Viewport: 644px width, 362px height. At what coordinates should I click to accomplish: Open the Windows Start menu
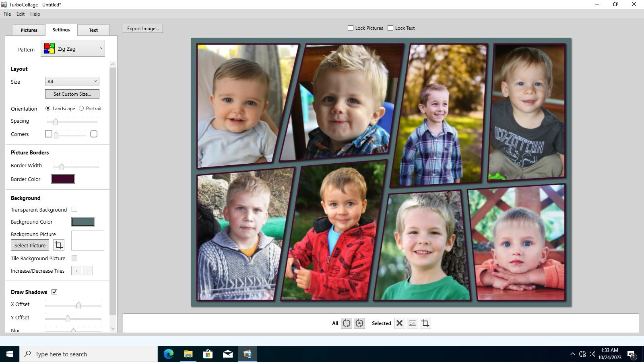10,354
